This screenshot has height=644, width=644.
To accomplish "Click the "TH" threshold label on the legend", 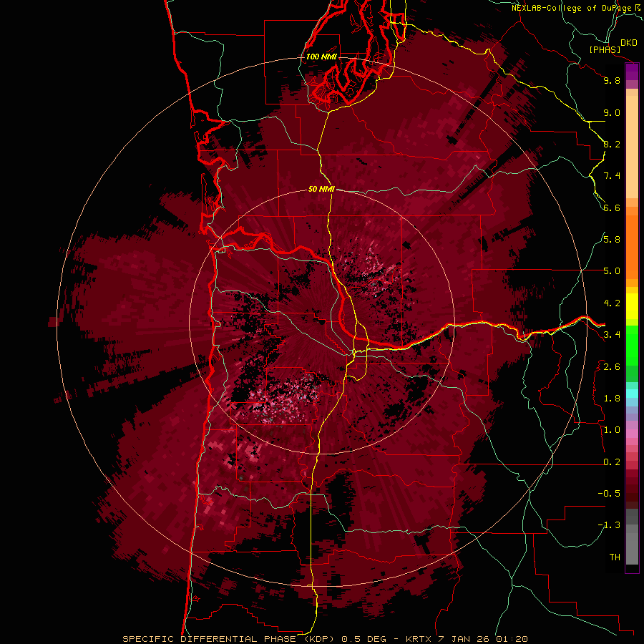I will coord(615,557).
